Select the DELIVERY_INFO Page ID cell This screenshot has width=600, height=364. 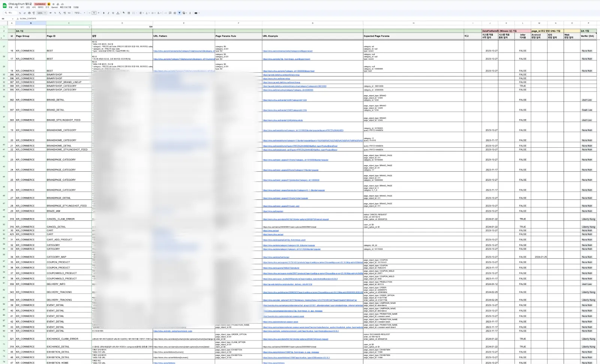pyautogui.click(x=69, y=284)
